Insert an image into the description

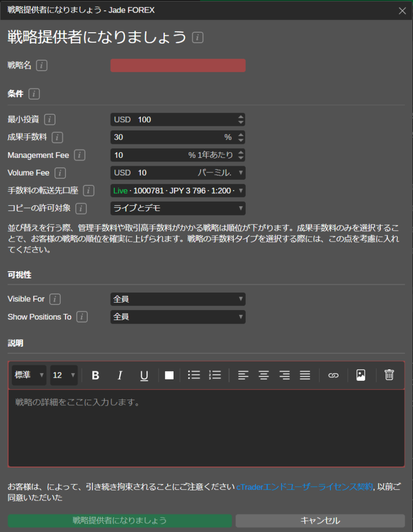361,375
